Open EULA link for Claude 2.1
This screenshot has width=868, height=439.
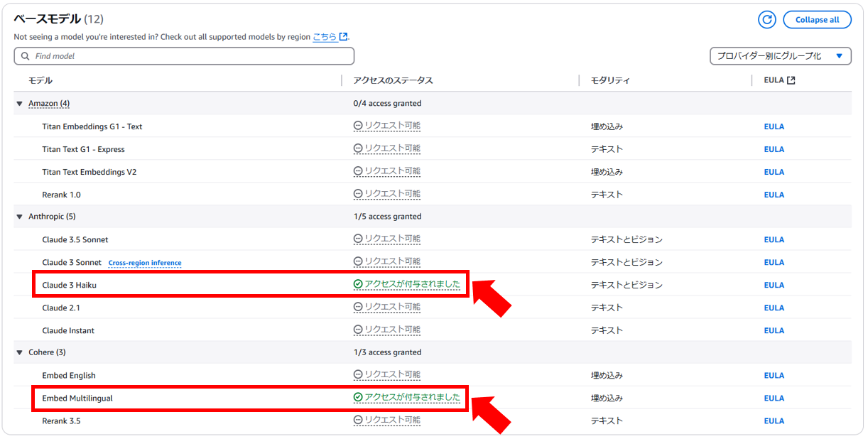774,308
